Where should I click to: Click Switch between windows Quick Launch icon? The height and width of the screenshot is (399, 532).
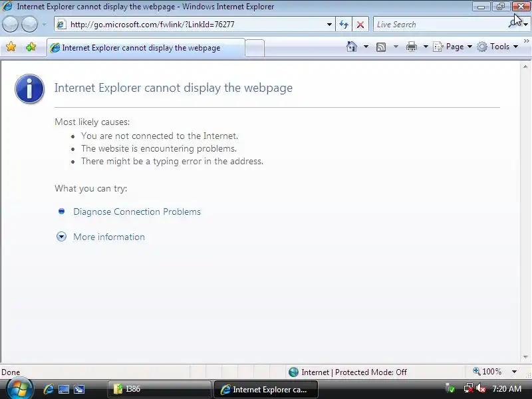pos(79,389)
